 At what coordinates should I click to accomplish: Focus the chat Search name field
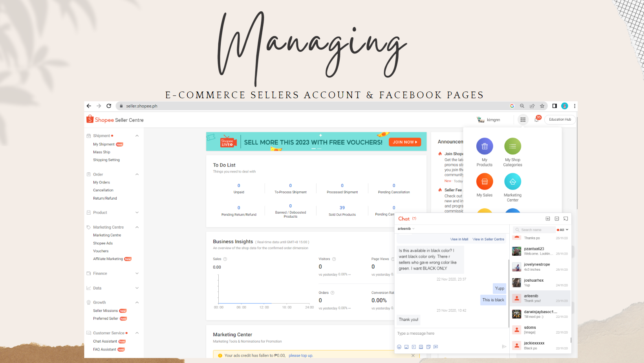click(x=533, y=230)
